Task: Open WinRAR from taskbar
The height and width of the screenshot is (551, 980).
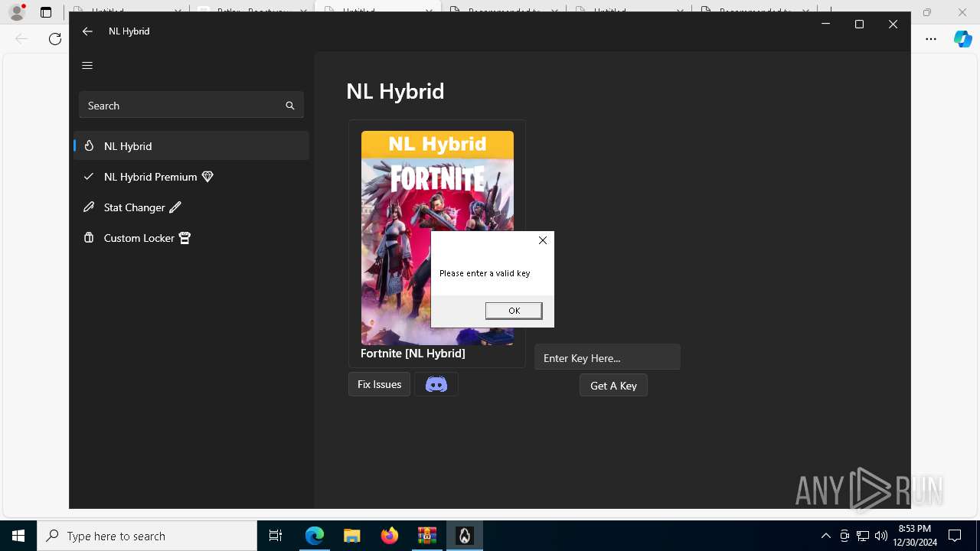Action: point(426,536)
